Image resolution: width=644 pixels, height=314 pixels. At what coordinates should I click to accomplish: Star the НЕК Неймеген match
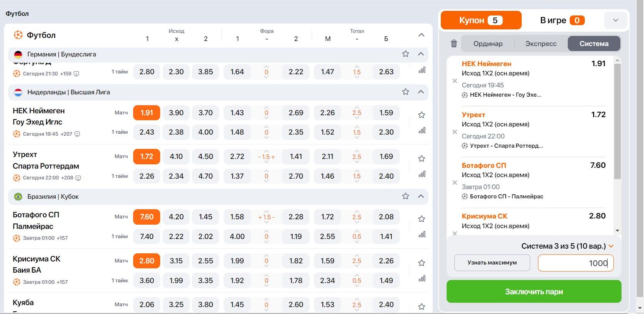point(422,115)
